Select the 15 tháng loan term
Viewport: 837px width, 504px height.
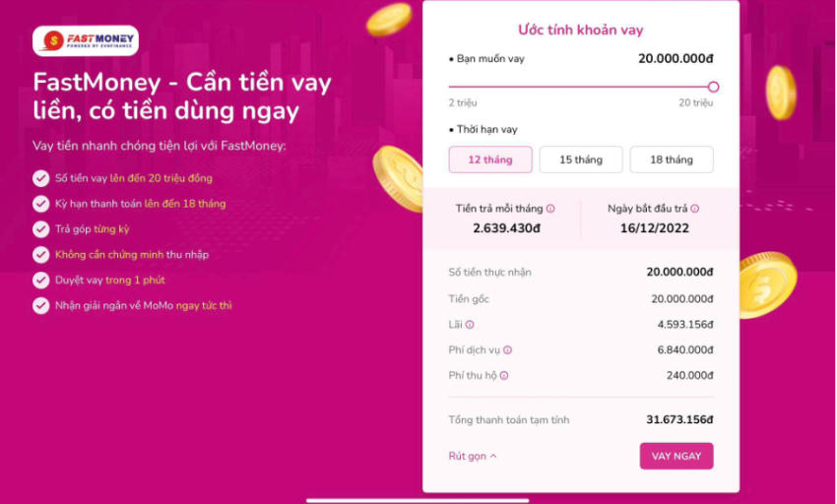tap(581, 159)
